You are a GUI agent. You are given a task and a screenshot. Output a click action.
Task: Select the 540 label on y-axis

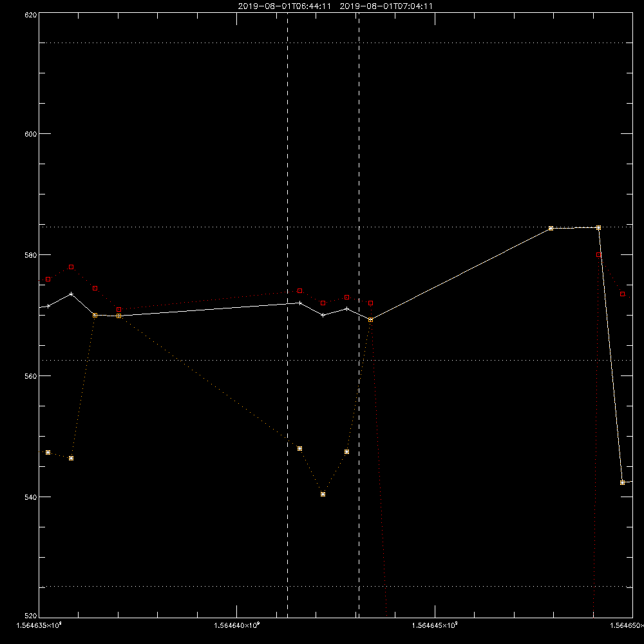pos(31,497)
